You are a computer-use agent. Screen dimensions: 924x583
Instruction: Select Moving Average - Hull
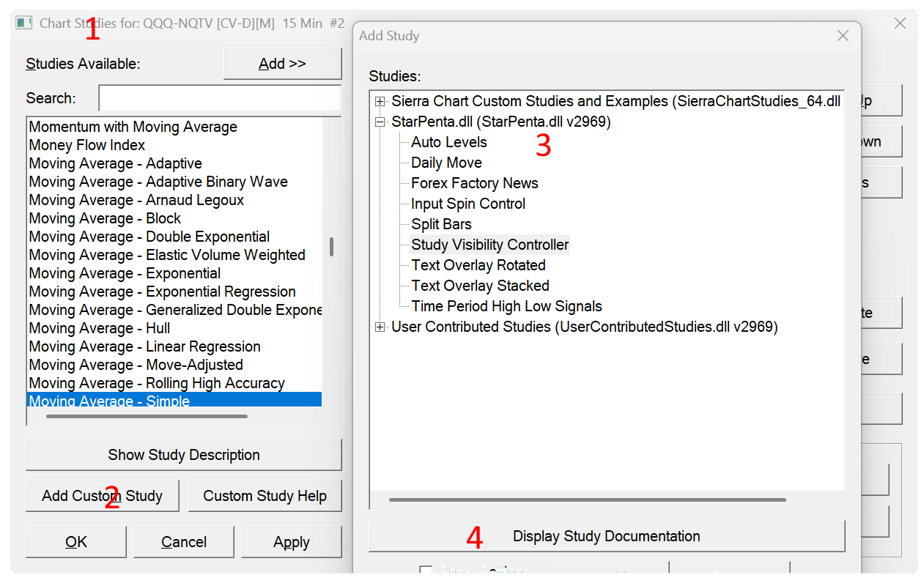tap(100, 328)
